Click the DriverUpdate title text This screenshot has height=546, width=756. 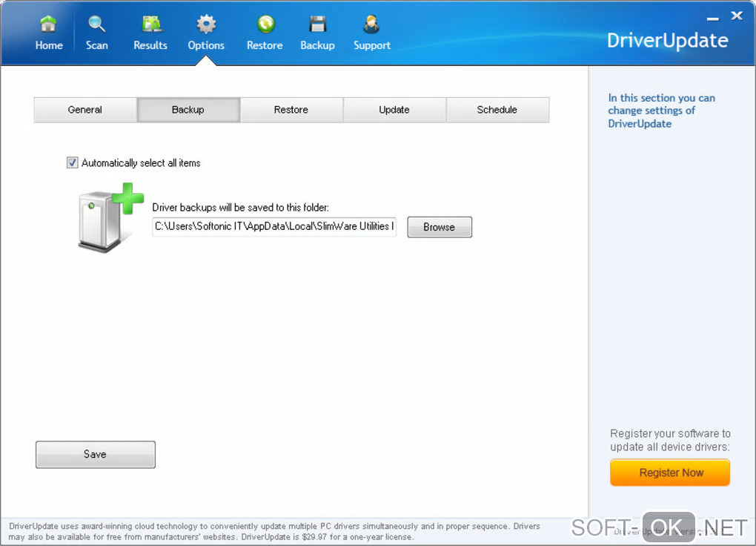(667, 41)
